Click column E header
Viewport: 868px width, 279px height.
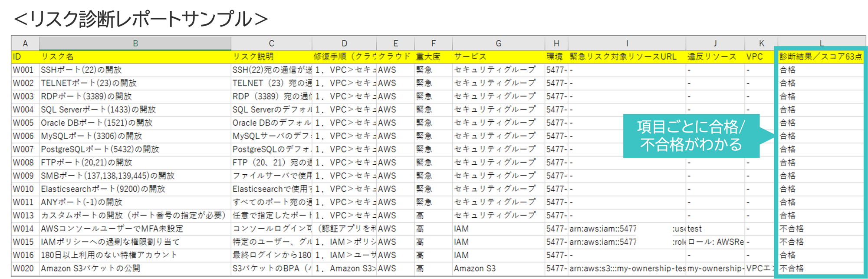click(x=395, y=43)
